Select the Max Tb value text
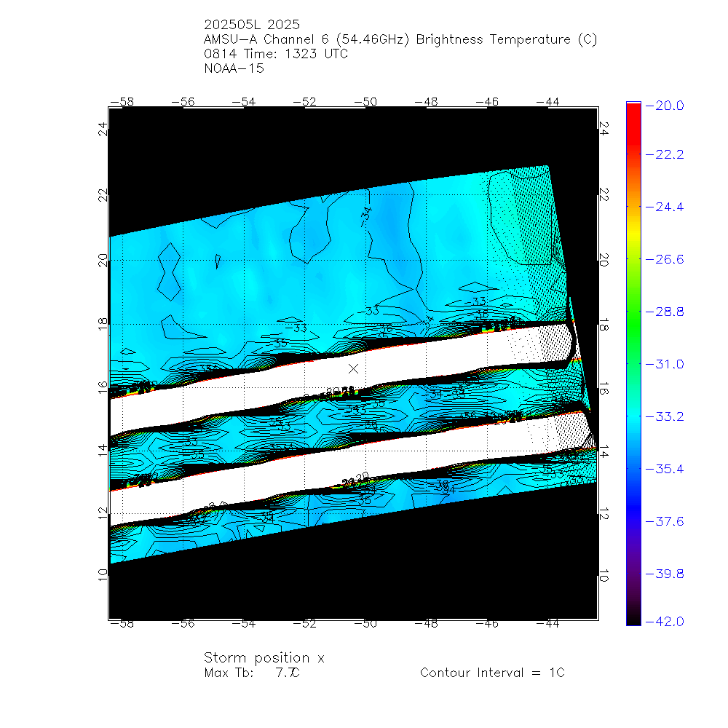Screen dimensions: 728x728 (x=251, y=673)
